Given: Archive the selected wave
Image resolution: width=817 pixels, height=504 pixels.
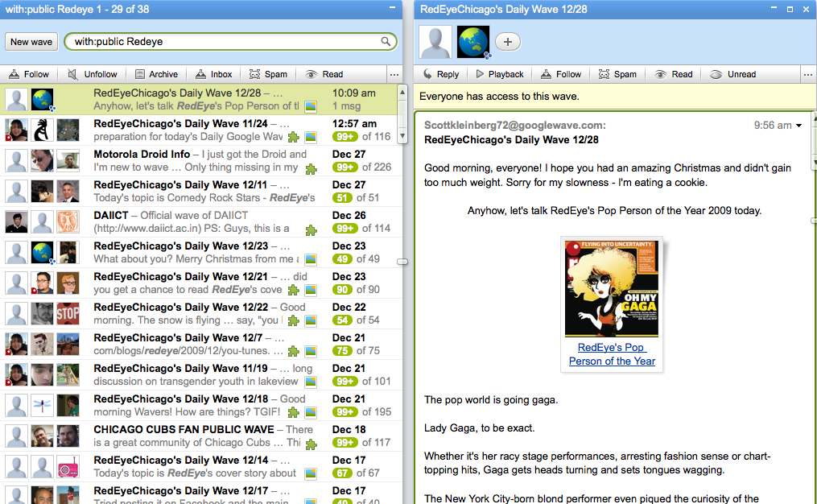Looking at the screenshot, I should click(x=156, y=74).
